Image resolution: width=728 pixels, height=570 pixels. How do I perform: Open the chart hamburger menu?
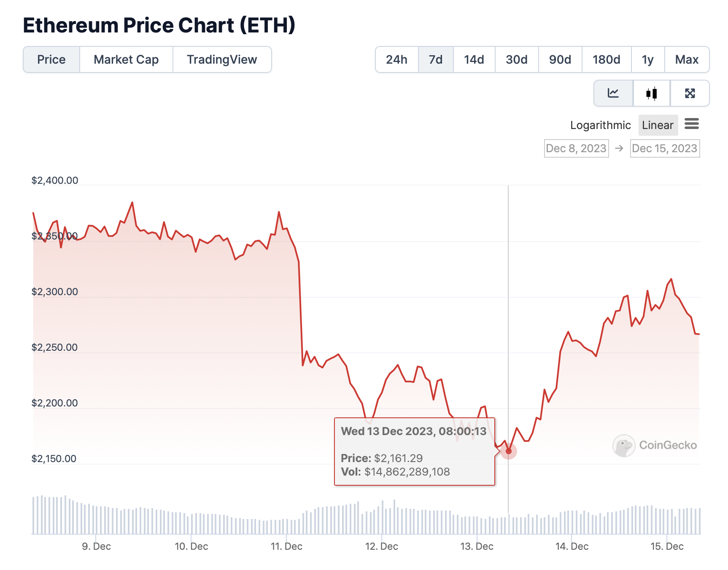pos(692,124)
